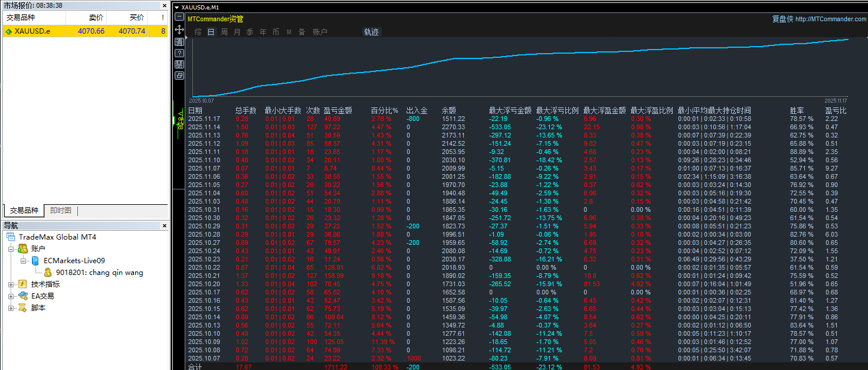Click the overlapping windows icon in panel sidebar

tap(179, 76)
